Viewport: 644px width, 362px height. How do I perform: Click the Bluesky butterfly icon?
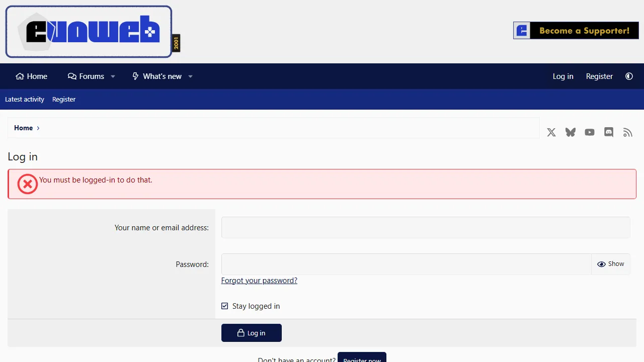(x=570, y=132)
